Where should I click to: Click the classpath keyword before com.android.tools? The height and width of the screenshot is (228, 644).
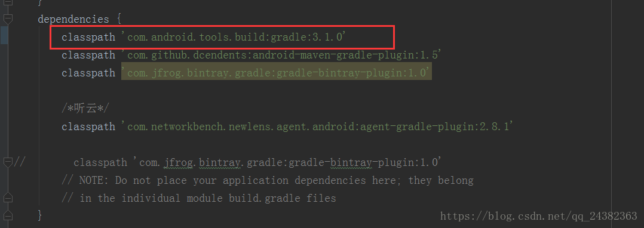(88, 37)
